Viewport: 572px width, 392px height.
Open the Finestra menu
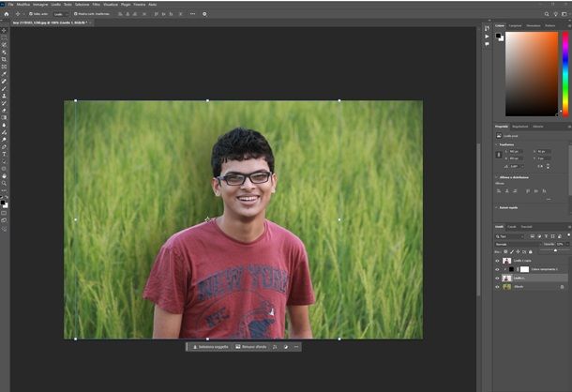(140, 5)
